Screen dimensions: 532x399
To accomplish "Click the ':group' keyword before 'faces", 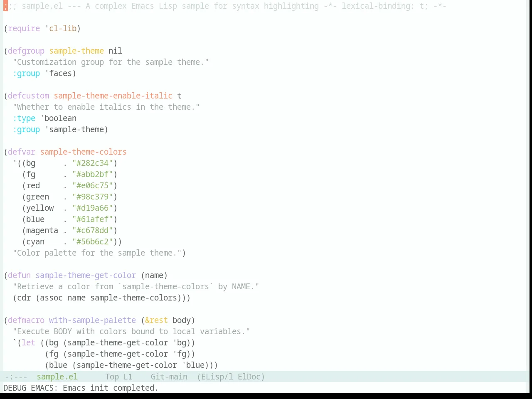I will click(26, 73).
